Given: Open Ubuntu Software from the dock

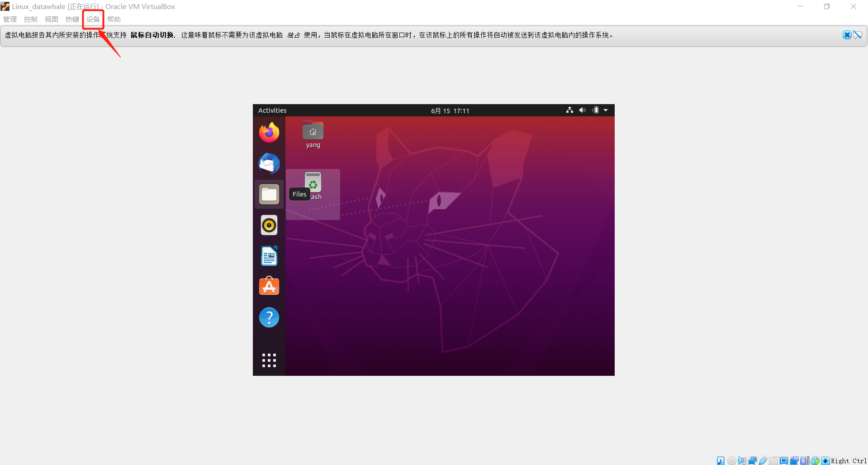Looking at the screenshot, I should (x=269, y=286).
